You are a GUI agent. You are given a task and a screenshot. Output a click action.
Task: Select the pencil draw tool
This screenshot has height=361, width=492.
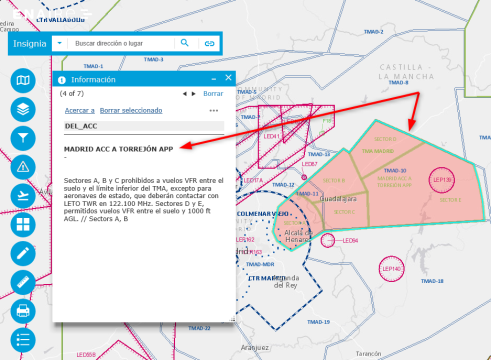coord(23,253)
